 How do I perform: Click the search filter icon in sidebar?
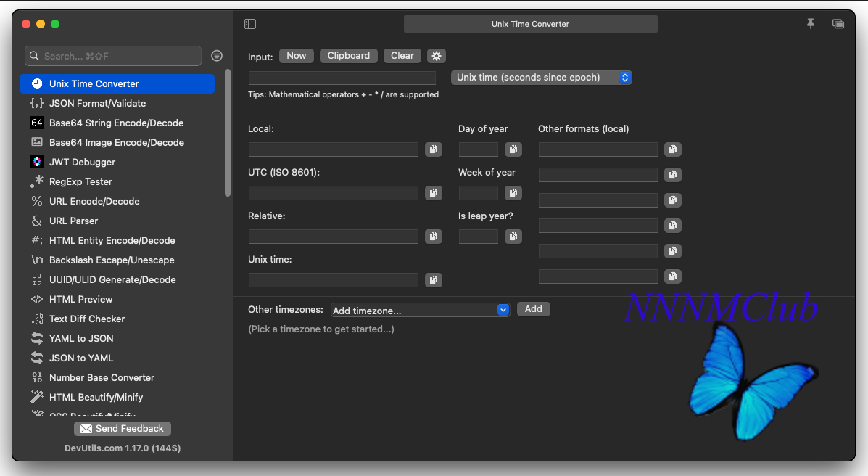pyautogui.click(x=216, y=56)
